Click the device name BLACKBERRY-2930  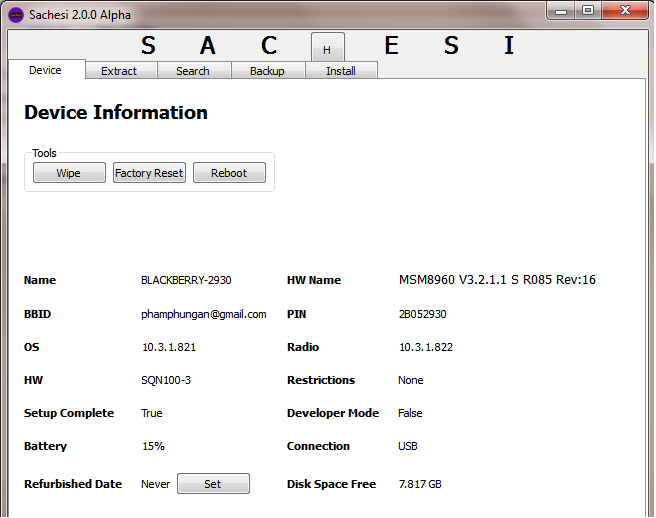(x=186, y=280)
